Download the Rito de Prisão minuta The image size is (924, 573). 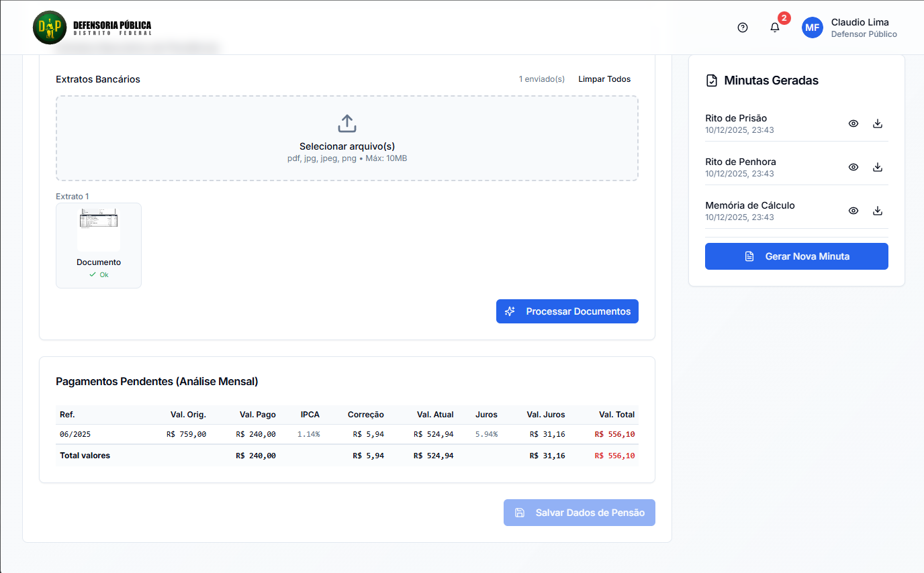[877, 123]
